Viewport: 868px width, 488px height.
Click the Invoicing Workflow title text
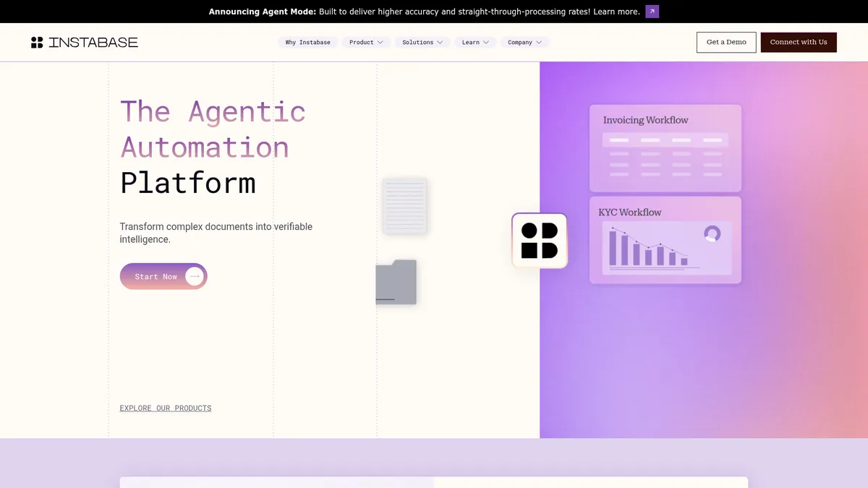point(645,120)
